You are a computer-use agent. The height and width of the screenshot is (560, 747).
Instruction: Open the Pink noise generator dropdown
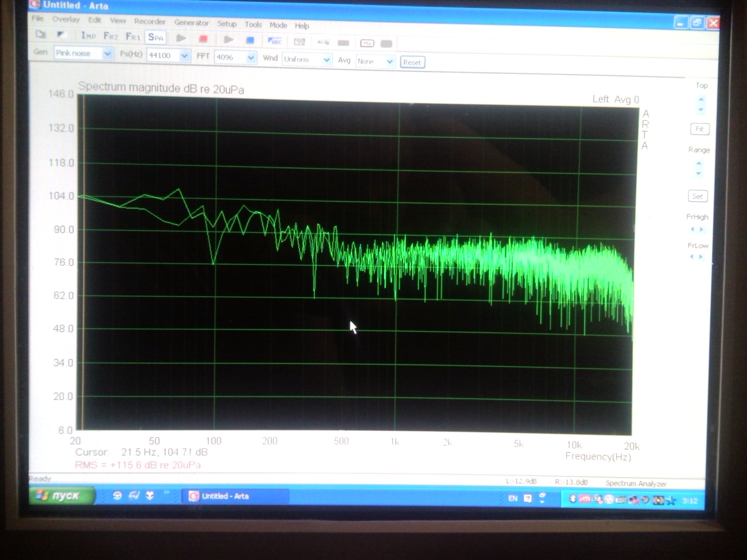point(107,54)
